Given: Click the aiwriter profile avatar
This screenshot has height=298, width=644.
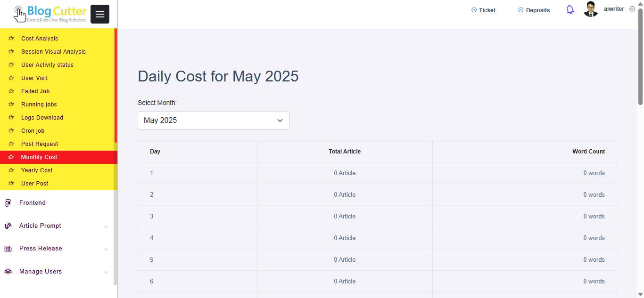Looking at the screenshot, I should [591, 9].
